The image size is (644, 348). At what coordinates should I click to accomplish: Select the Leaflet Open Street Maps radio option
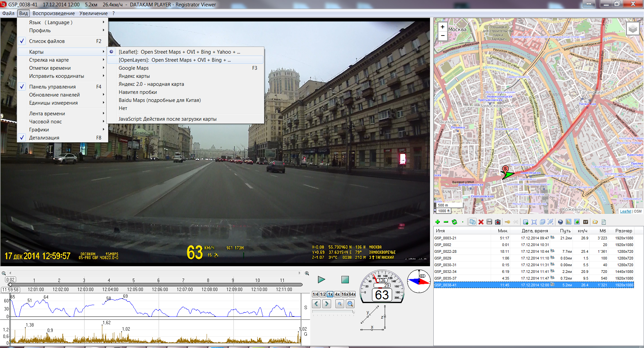tap(185, 52)
